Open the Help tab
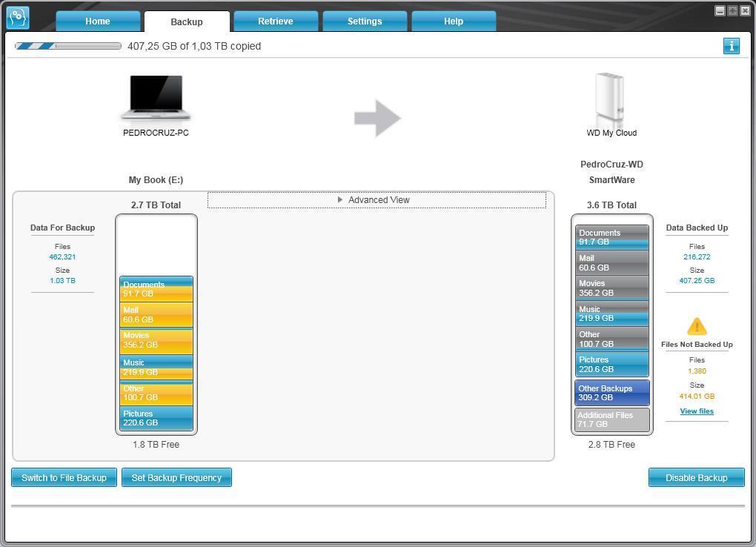 point(454,21)
